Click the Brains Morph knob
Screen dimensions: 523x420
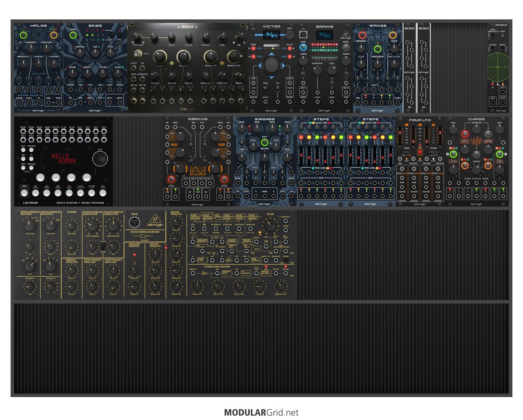point(346,61)
